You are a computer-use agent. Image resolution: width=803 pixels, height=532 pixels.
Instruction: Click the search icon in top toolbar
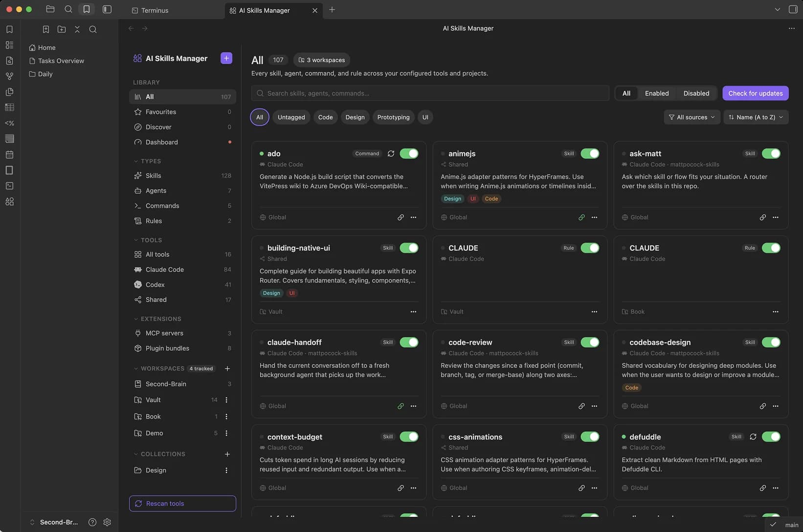coord(68,9)
